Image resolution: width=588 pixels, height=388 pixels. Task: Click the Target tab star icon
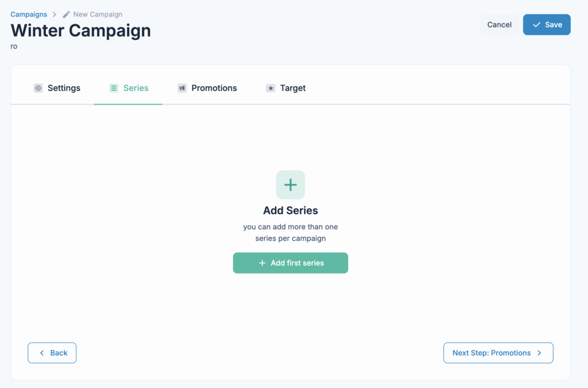point(270,88)
